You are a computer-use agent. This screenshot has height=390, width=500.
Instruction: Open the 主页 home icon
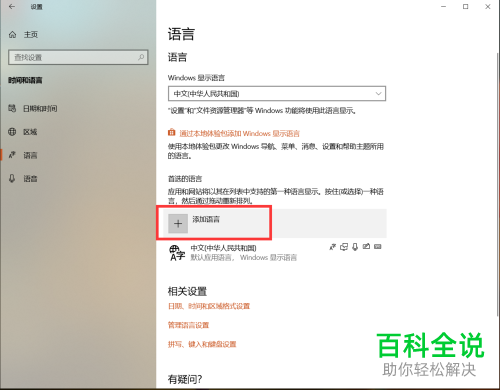tap(13, 34)
